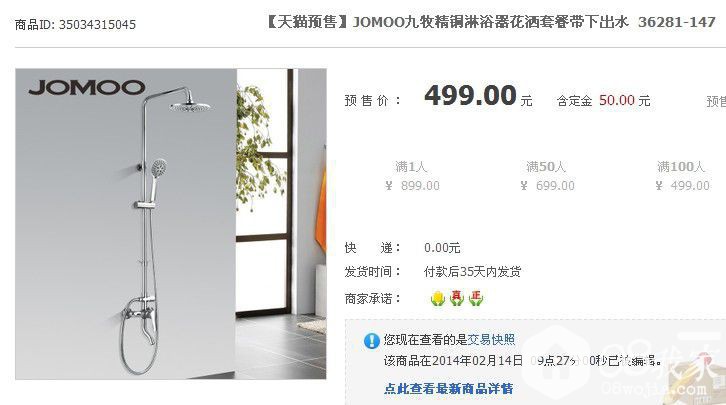Click the 商品ID 35034315045 text
The image size is (726, 405).
tap(75, 25)
